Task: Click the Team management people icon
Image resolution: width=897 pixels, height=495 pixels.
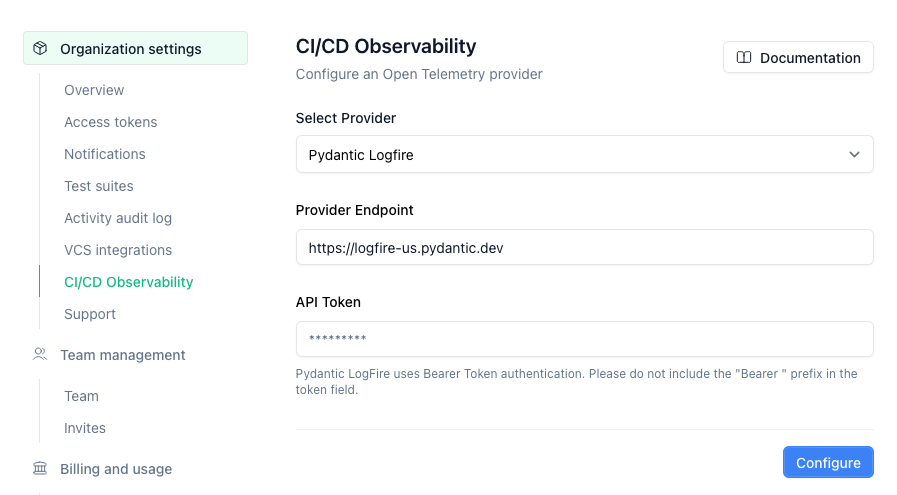Action: [40, 355]
